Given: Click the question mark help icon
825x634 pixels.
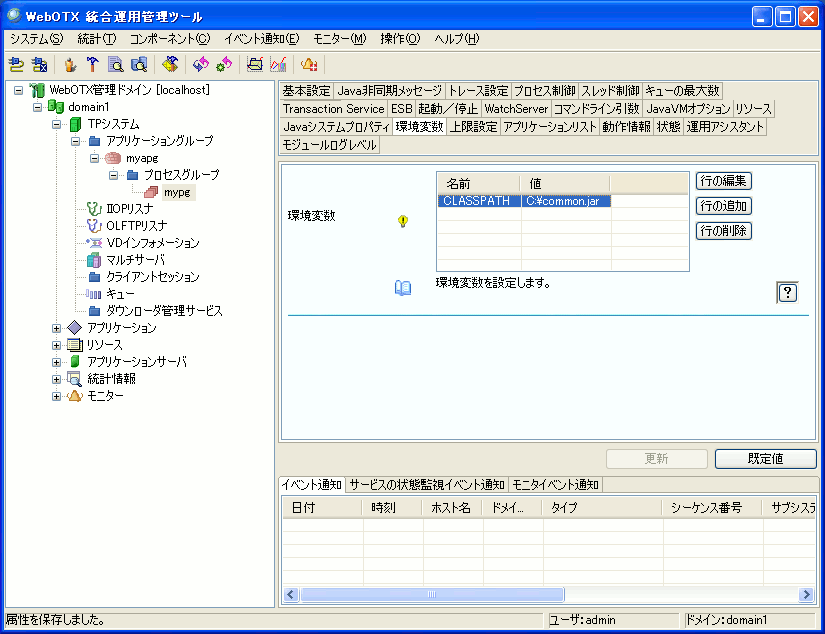Looking at the screenshot, I should 787,292.
